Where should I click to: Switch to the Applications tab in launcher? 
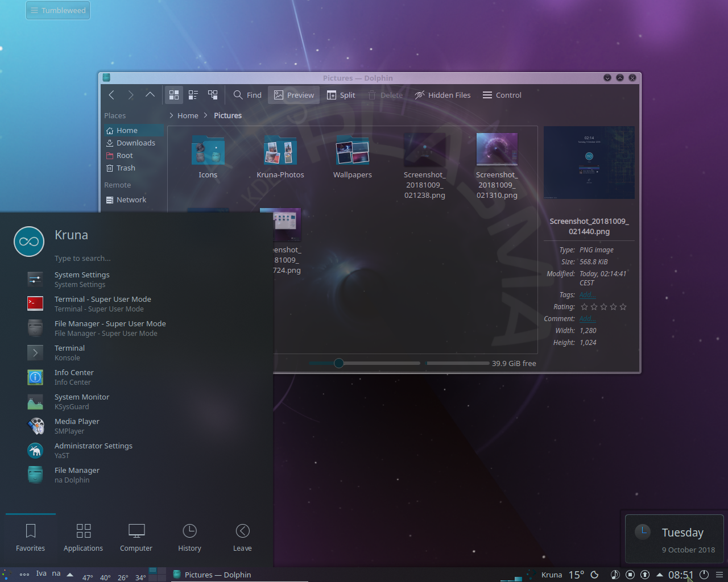click(x=84, y=538)
